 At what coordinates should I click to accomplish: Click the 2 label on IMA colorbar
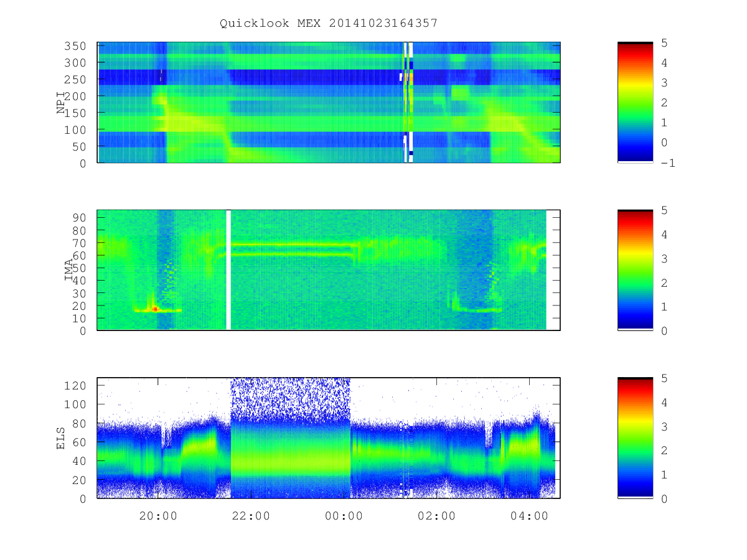[x=664, y=282]
